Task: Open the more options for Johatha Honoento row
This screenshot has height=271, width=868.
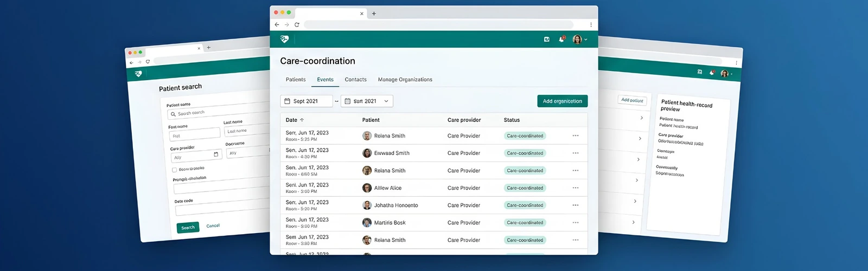Action: coord(576,205)
